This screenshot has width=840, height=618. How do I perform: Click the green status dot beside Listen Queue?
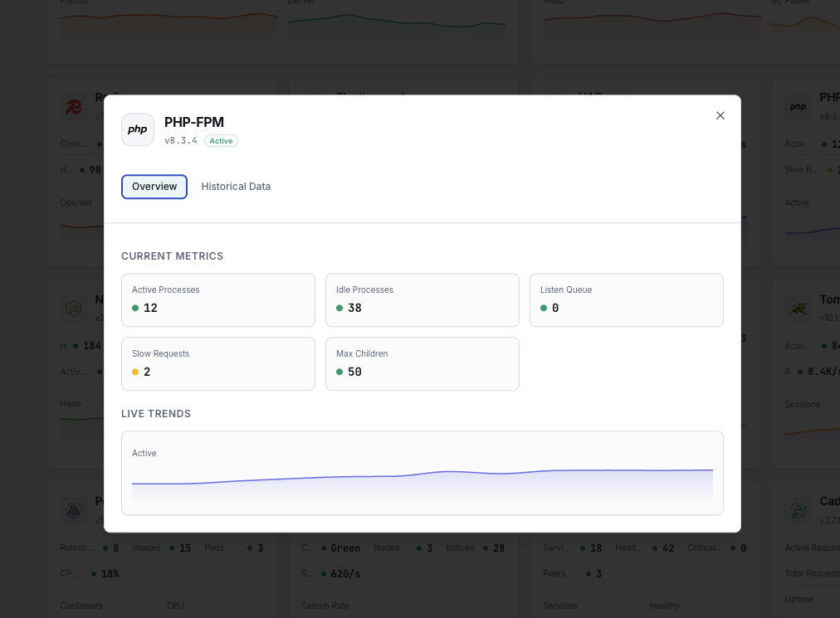point(545,308)
